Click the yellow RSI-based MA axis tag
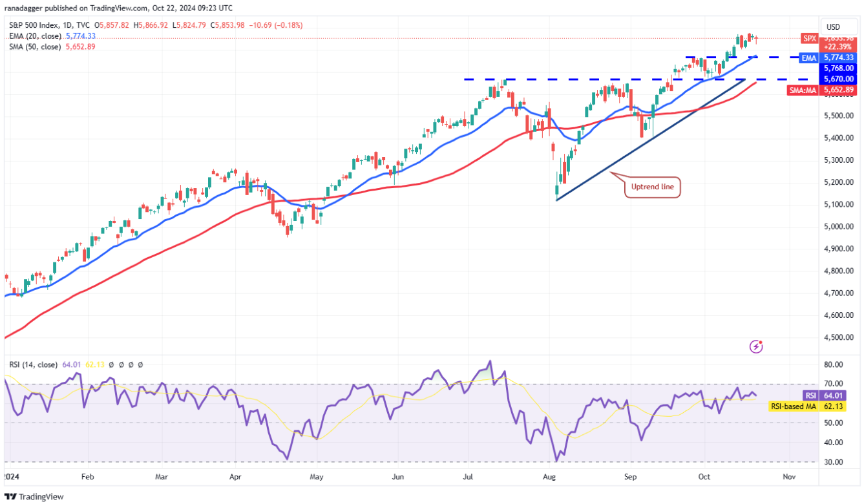864x504 pixels. [794, 406]
